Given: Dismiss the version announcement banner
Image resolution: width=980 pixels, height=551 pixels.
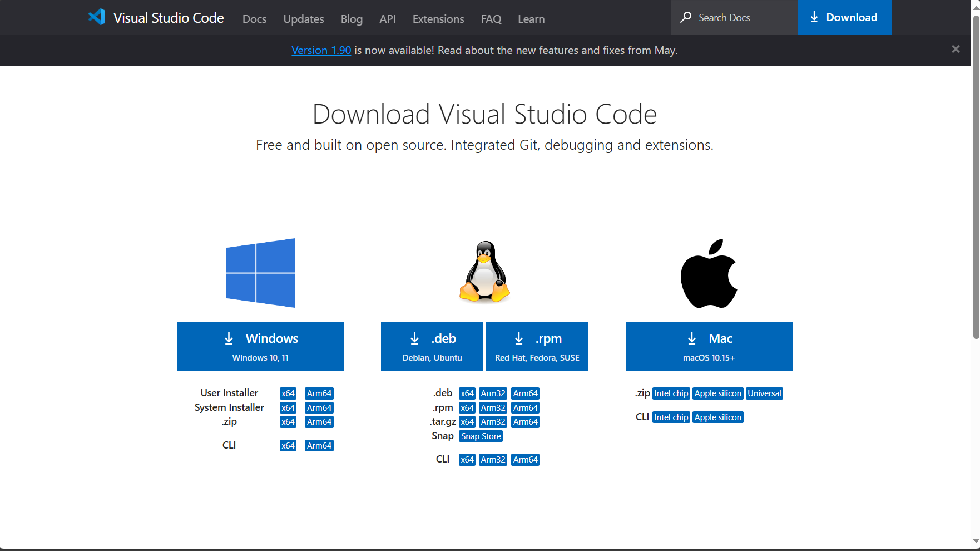Looking at the screenshot, I should click(x=956, y=50).
